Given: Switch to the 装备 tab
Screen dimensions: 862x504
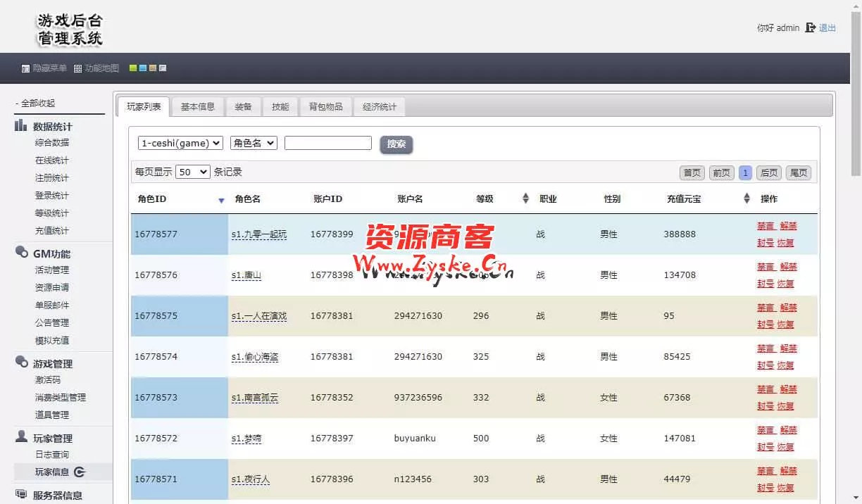Looking at the screenshot, I should pos(243,107).
